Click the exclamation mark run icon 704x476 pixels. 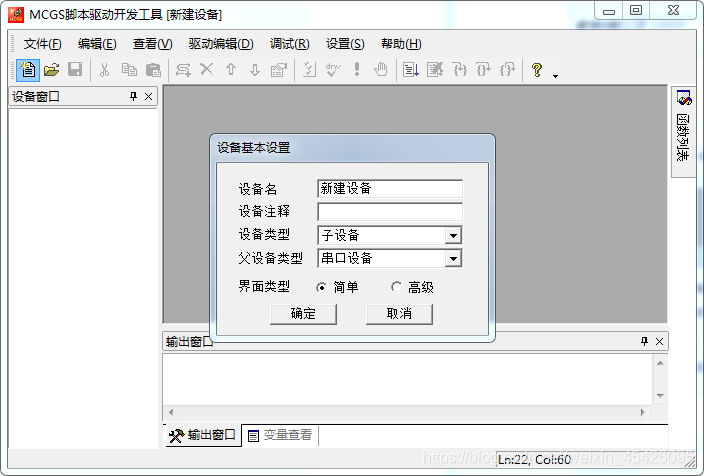point(357,70)
